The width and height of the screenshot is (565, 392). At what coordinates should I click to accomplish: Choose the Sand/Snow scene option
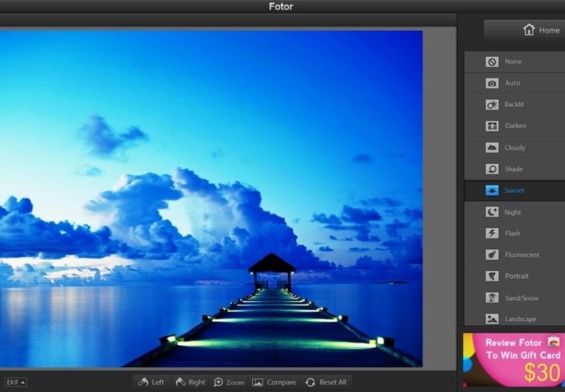click(515, 298)
